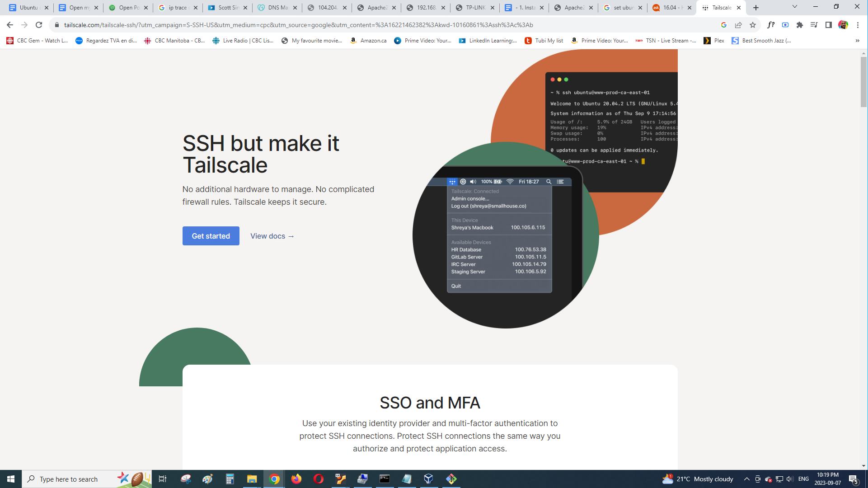Open the View docs link
Screen dimensions: 868x488
point(272,236)
